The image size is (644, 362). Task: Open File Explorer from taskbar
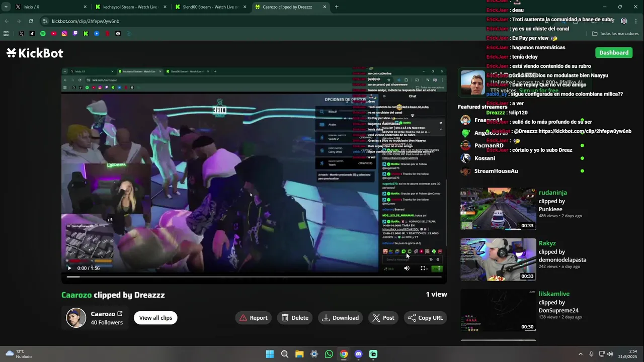[299, 354]
